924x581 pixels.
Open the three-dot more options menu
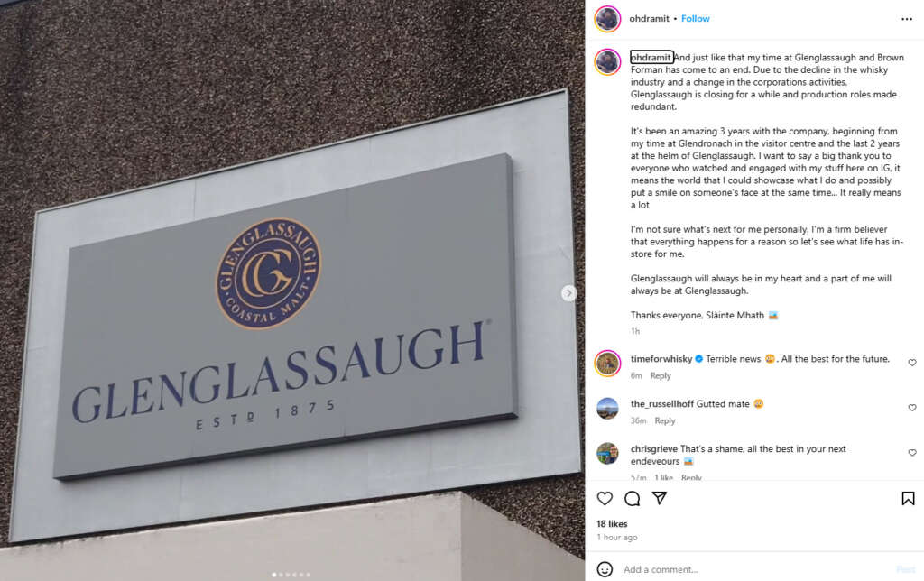[906, 20]
